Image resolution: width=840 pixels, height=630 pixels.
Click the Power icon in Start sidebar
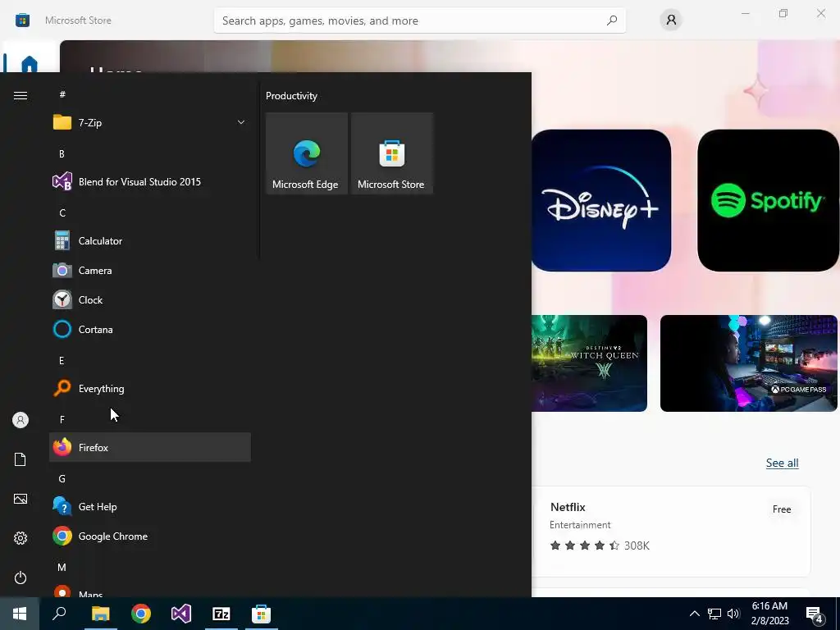(x=21, y=577)
